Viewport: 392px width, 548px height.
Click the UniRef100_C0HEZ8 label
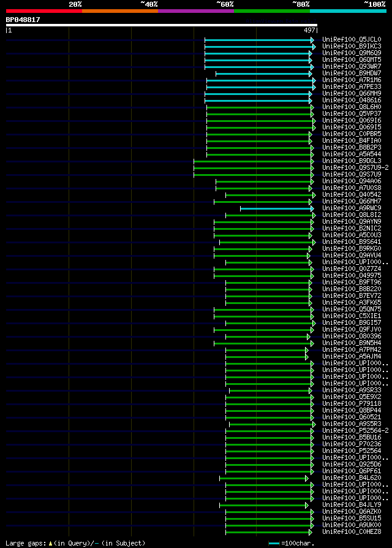pyautogui.click(x=352, y=532)
